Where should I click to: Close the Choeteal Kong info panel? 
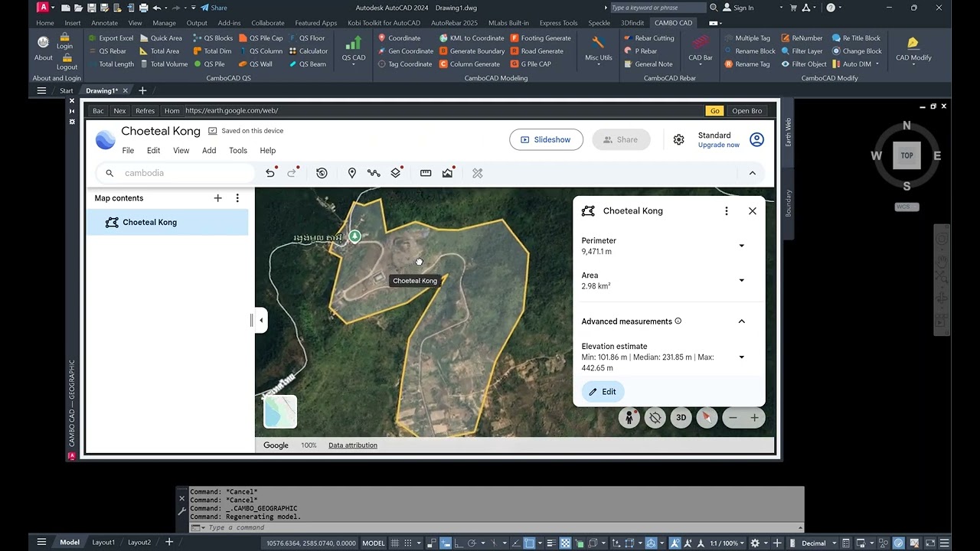click(753, 211)
